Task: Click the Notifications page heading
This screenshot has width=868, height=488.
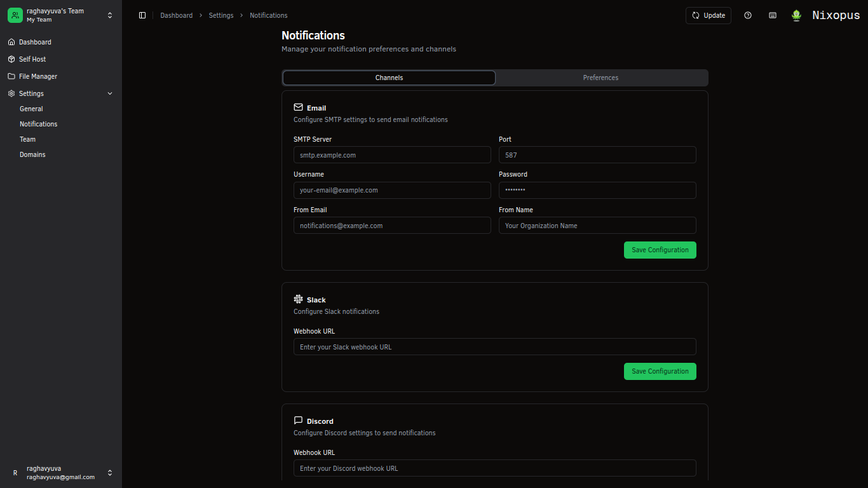Action: pos(313,36)
